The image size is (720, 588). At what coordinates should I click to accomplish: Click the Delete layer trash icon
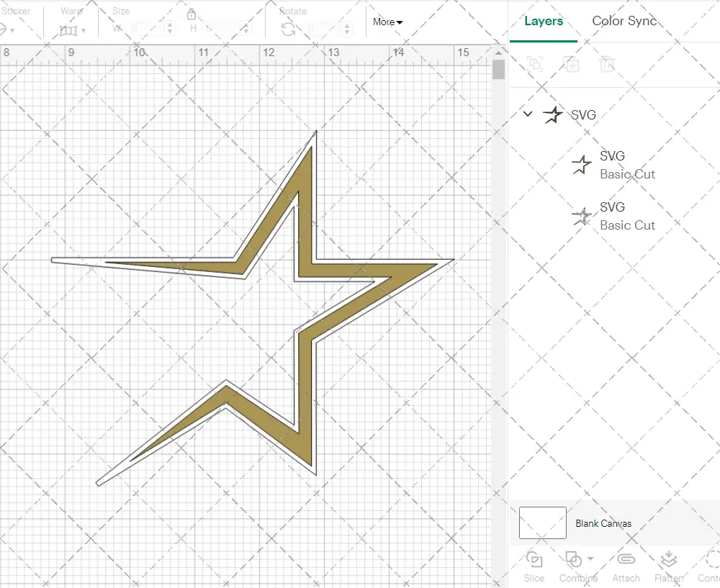coord(606,64)
